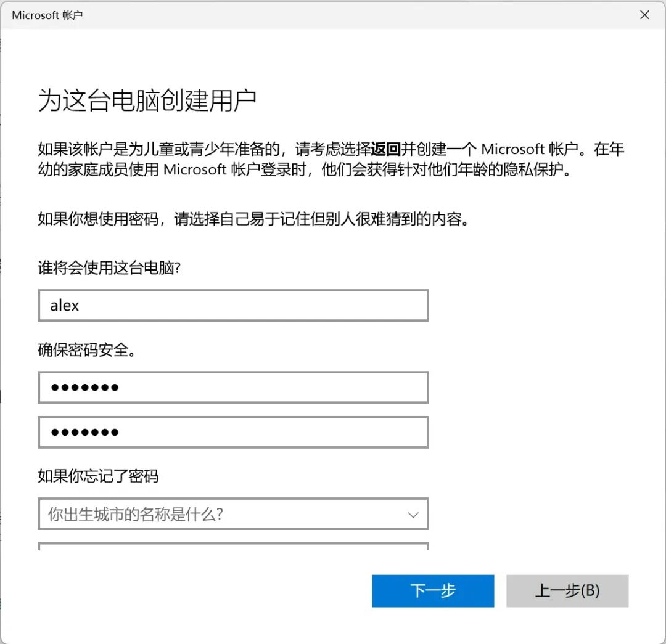Click the 上一步(B) button
The image size is (666, 644).
tap(567, 591)
